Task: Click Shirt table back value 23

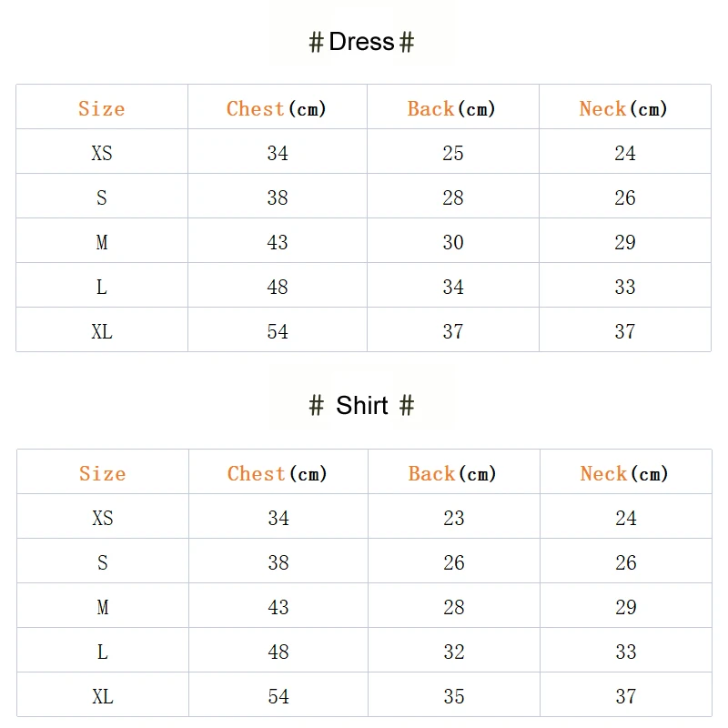Action: coord(453,518)
